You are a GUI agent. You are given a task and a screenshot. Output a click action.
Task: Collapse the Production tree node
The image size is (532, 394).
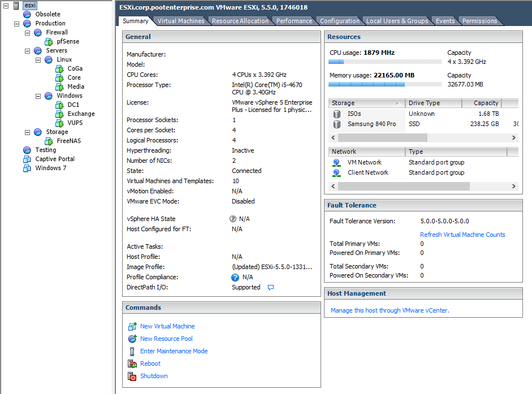click(x=16, y=24)
